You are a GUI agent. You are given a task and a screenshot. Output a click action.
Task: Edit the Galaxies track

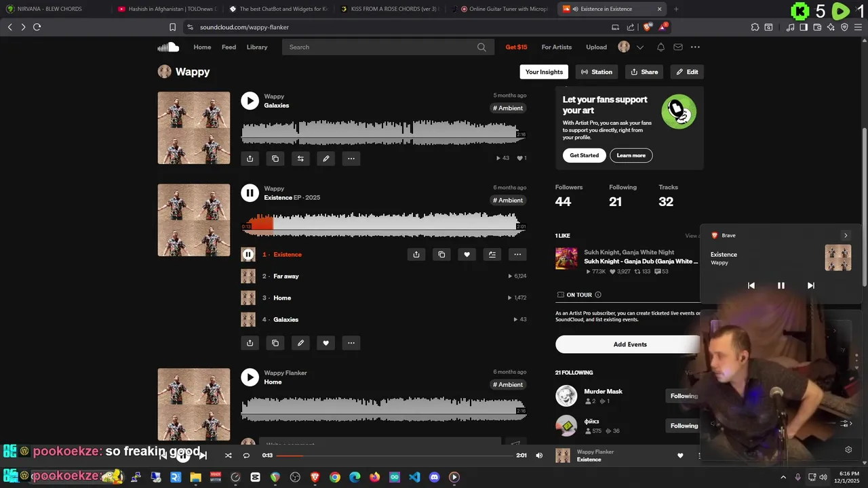(x=325, y=159)
